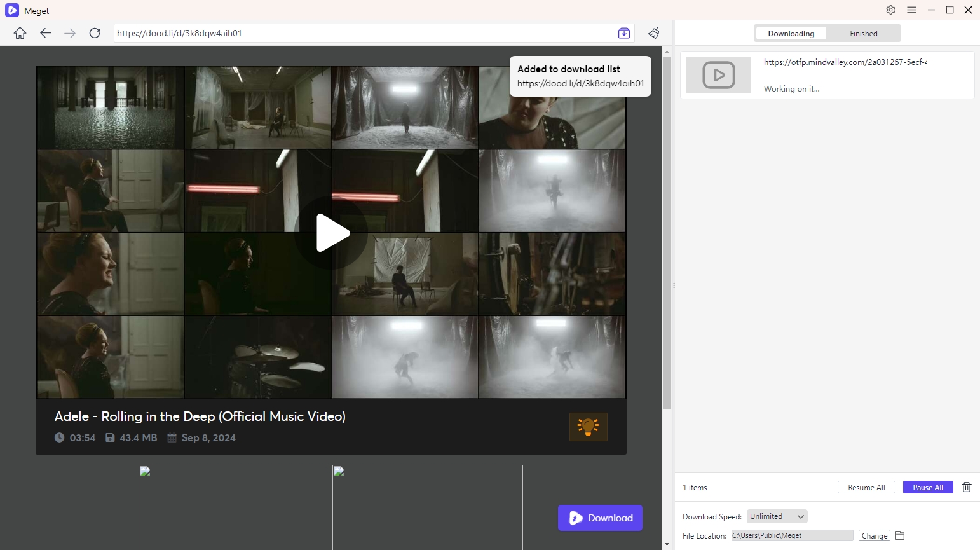The width and height of the screenshot is (980, 550).
Task: Click the scrollbar up arrow
Action: [x=667, y=51]
